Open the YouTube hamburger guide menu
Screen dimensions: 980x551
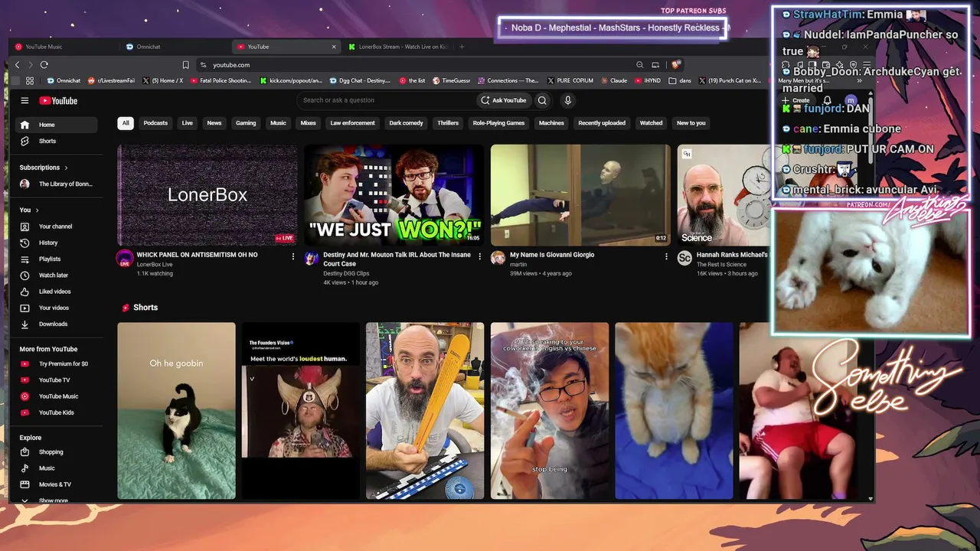(24, 100)
